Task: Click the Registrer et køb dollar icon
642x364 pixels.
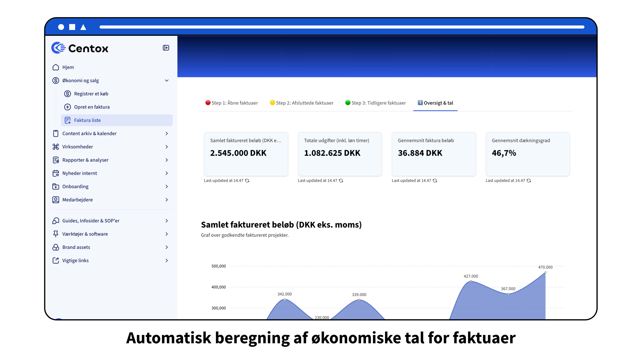Action: [x=68, y=94]
